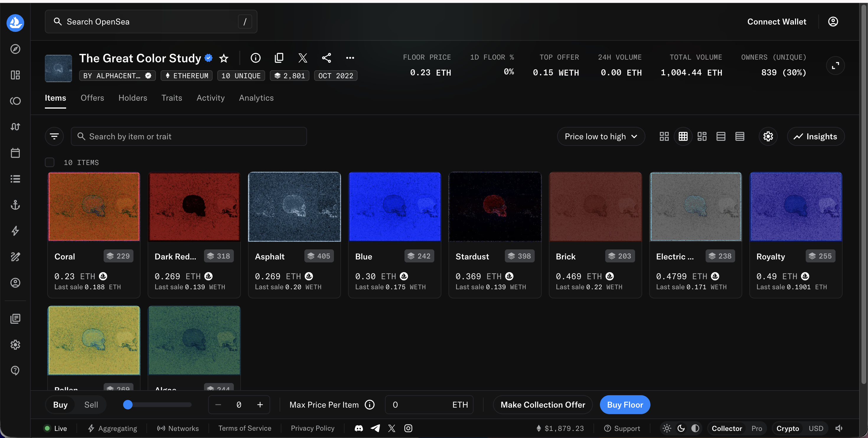Image resolution: width=868 pixels, height=438 pixels.
Task: Click the Buy Floor button
Action: tap(625, 405)
